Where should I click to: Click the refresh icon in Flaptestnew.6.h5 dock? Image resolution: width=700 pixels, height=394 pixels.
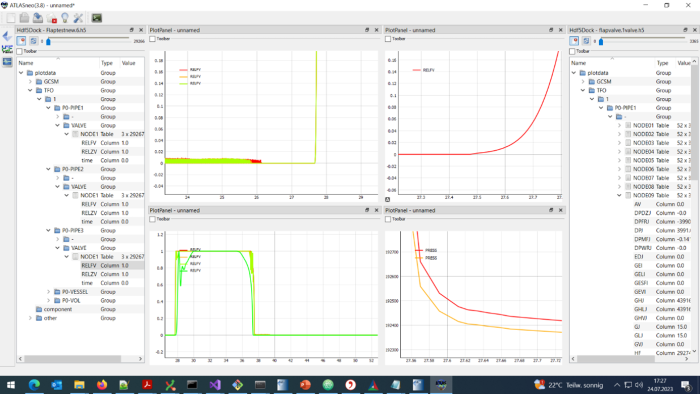(x=33, y=41)
